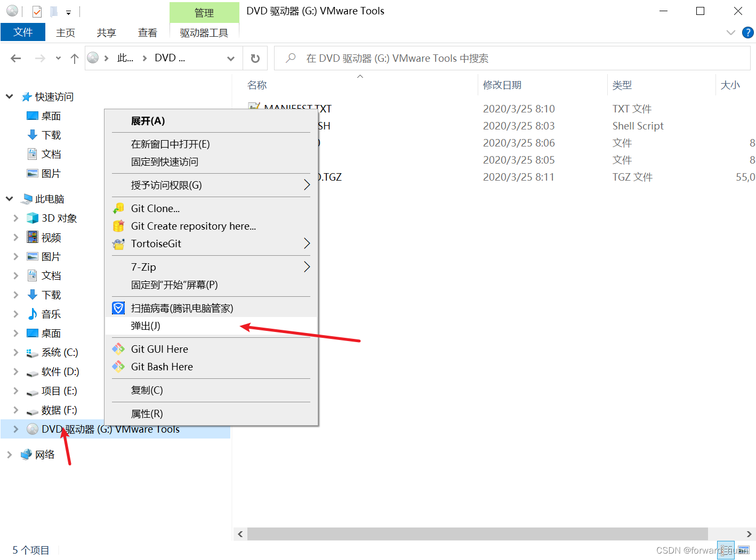Select the 视频 folder icon

[x=33, y=237]
